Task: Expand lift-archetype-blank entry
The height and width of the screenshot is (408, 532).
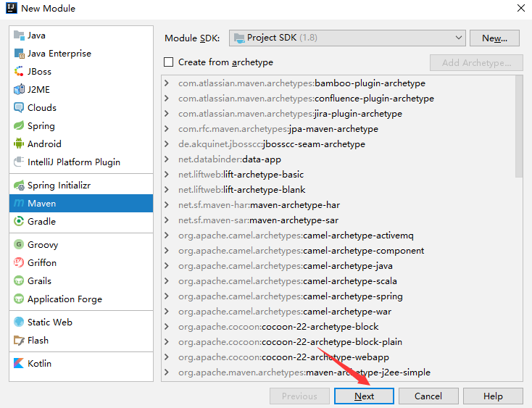Action: coord(167,190)
